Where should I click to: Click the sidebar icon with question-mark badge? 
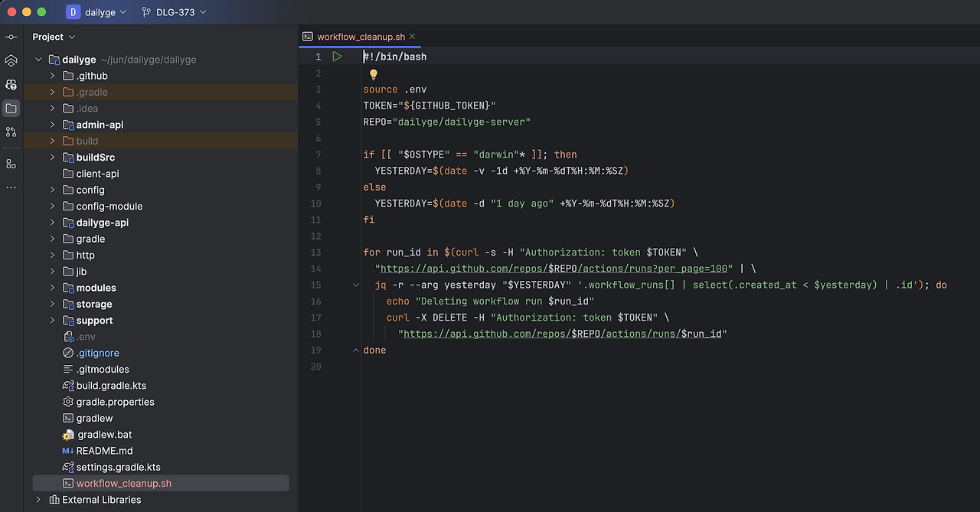11,84
